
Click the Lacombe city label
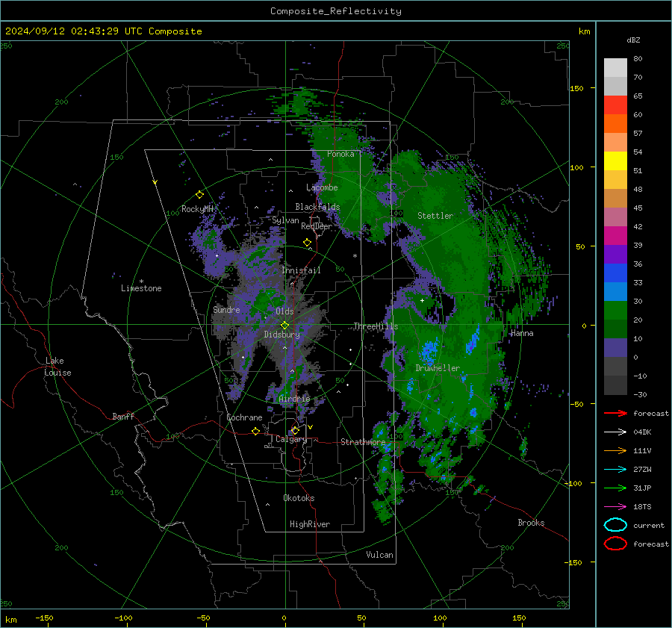(322, 187)
